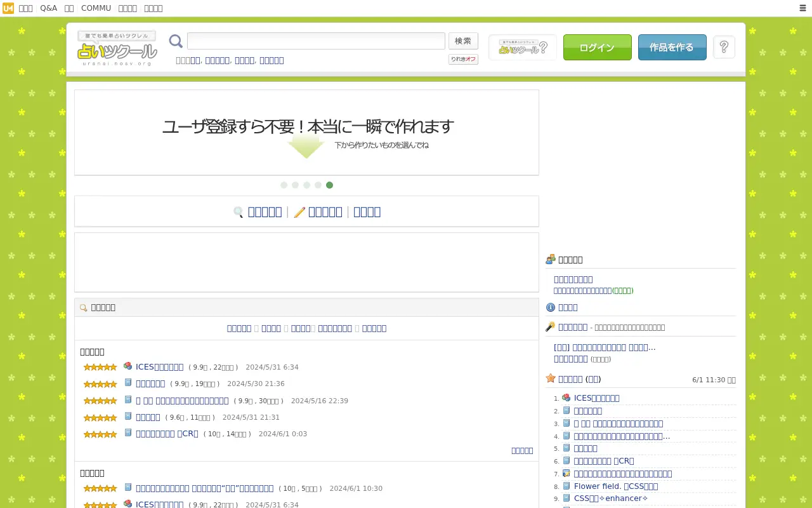Click the magnifier icon in the center link bar
The height and width of the screenshot is (508, 812).
(x=239, y=212)
